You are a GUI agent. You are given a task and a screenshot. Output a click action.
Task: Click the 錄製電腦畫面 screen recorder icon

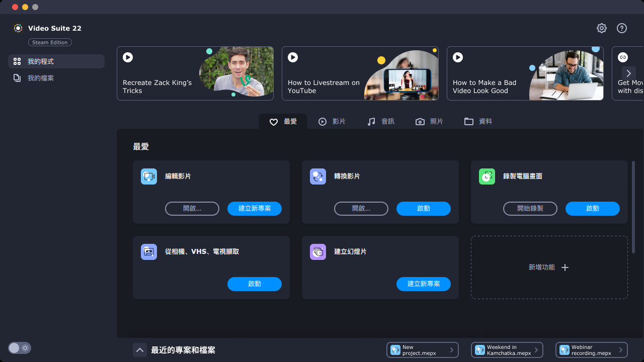tap(487, 176)
